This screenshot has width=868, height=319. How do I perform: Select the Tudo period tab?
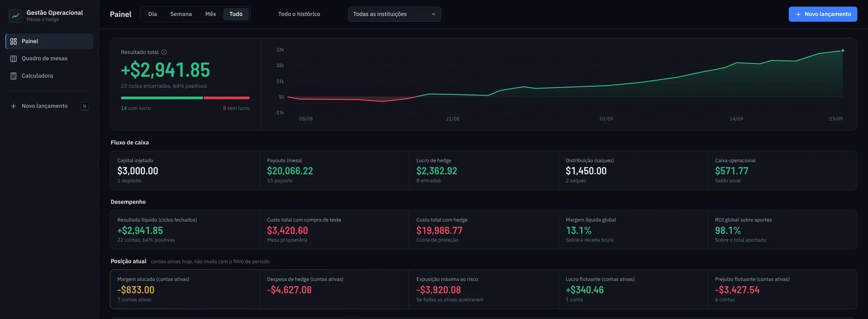[x=236, y=14]
